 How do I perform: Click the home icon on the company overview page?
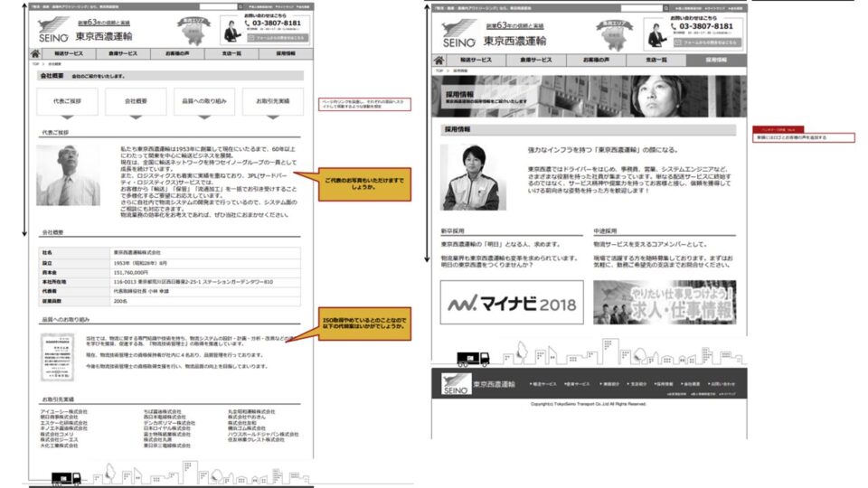click(35, 53)
